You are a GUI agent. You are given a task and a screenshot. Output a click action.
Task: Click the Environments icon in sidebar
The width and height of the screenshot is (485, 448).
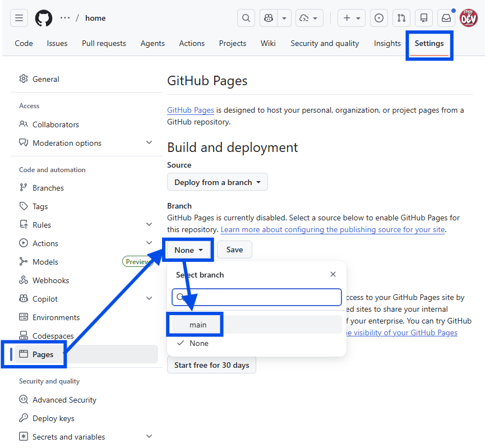point(24,317)
